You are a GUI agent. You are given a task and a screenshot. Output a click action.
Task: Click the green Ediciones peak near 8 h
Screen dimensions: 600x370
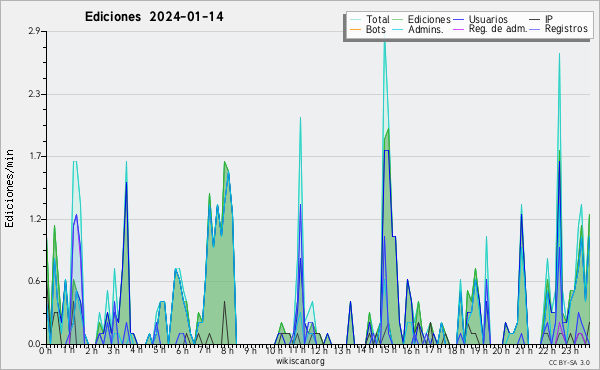[225, 162]
